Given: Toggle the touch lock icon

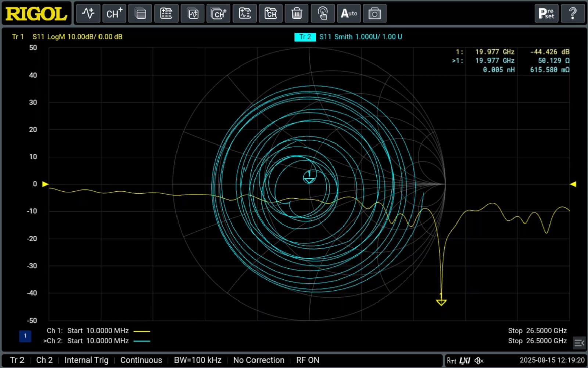Looking at the screenshot, I should click(x=323, y=13).
